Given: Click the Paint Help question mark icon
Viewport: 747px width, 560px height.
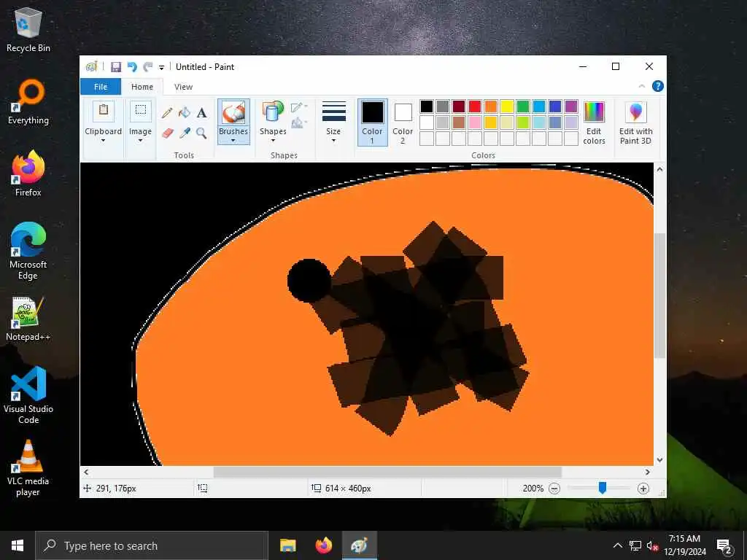Looking at the screenshot, I should click(658, 86).
